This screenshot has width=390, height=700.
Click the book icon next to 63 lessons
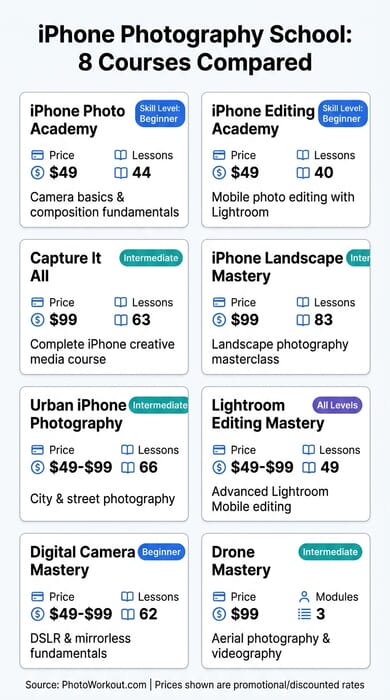pyautogui.click(x=121, y=320)
